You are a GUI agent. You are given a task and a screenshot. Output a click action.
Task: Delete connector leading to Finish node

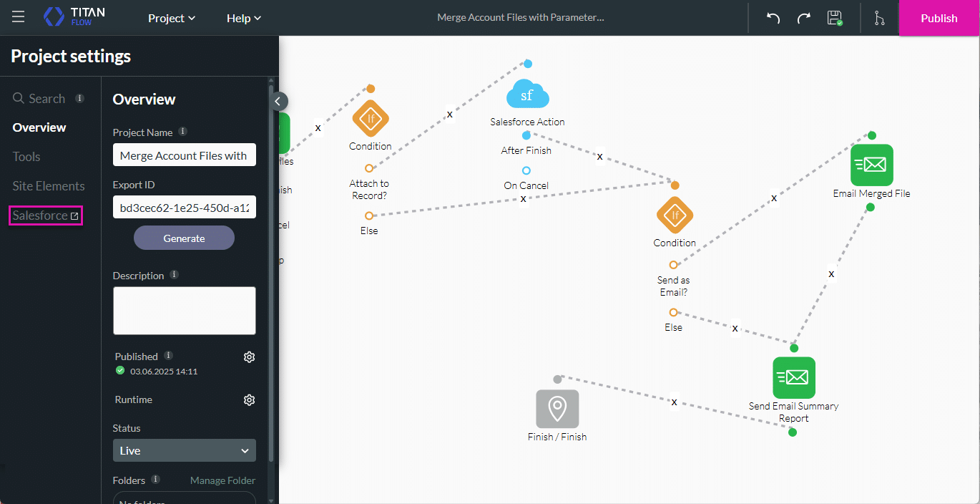point(674,402)
